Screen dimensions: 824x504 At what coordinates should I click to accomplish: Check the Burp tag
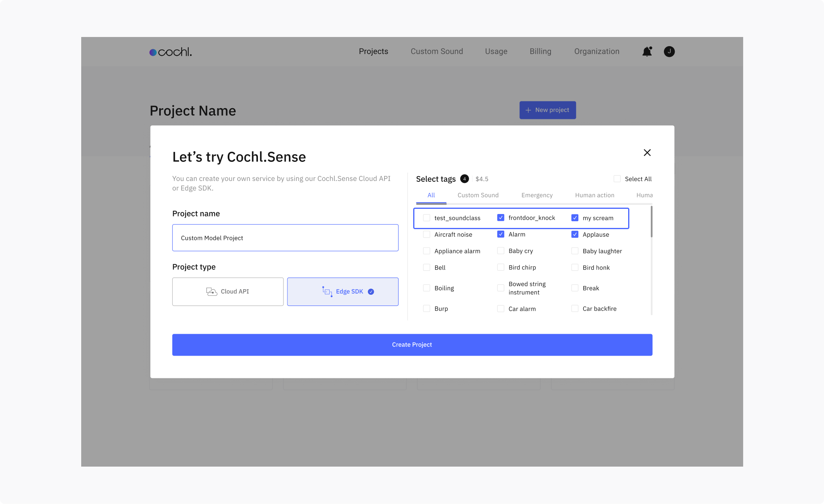coord(426,309)
